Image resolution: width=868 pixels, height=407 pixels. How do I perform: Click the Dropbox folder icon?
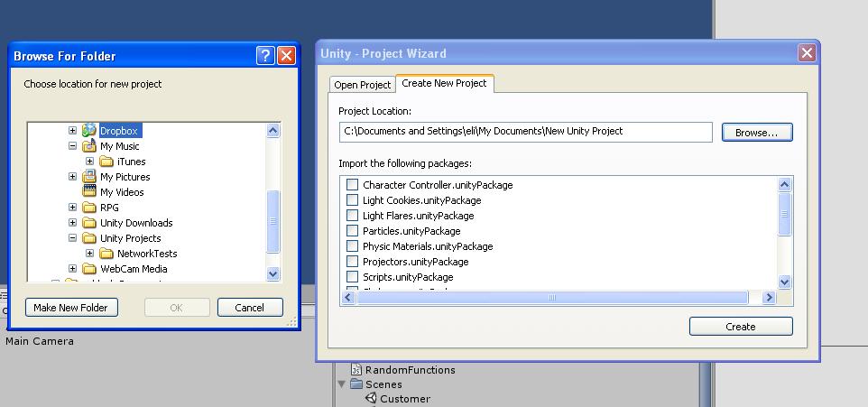(89, 131)
